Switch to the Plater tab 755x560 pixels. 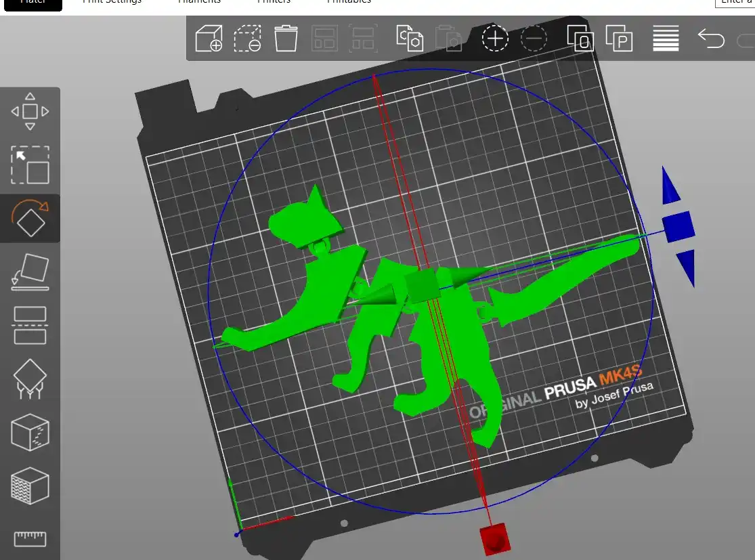[x=33, y=4]
